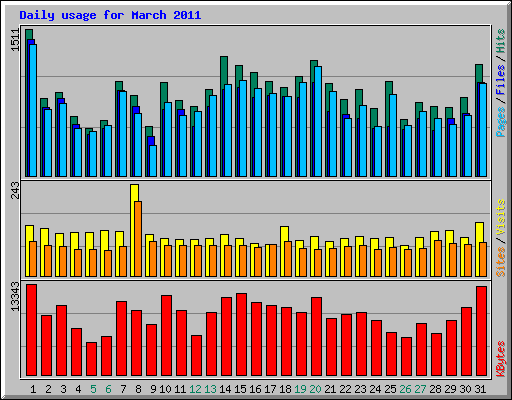
Task: Click day 11 on the x-axis
Action: click(180, 389)
